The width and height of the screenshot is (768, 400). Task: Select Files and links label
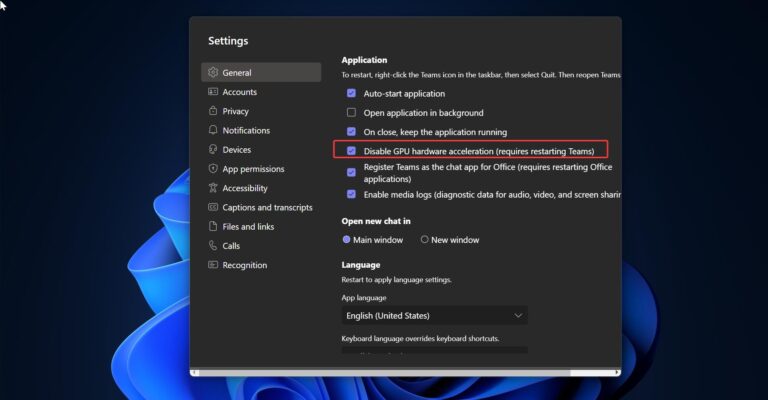(x=248, y=227)
